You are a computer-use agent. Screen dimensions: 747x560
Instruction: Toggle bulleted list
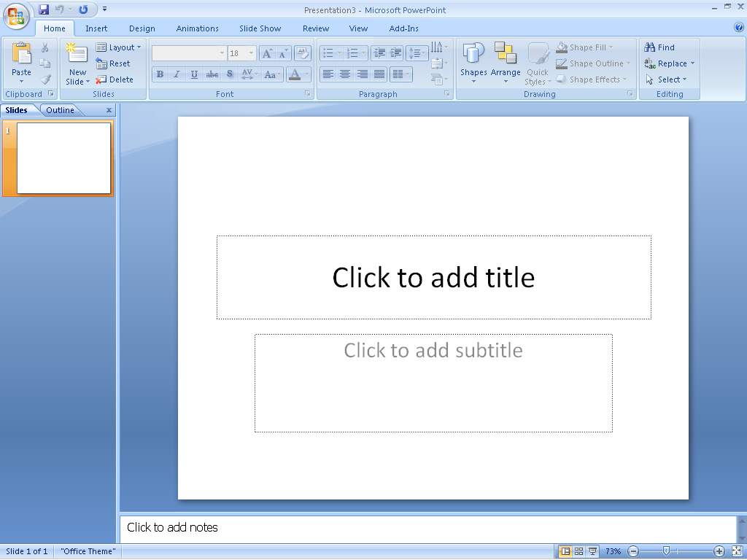click(x=328, y=52)
